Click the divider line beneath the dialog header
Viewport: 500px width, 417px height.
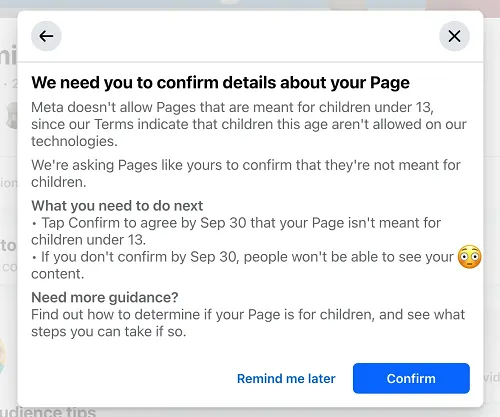250,62
